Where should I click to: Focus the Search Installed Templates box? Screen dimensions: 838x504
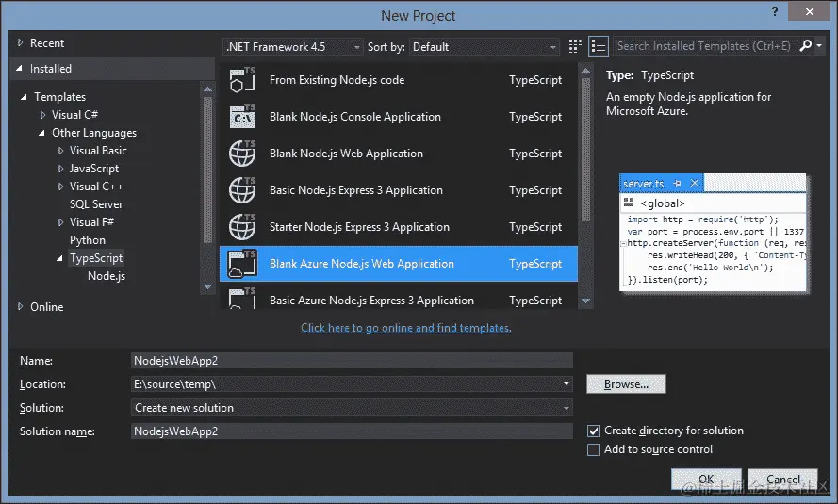[704, 46]
